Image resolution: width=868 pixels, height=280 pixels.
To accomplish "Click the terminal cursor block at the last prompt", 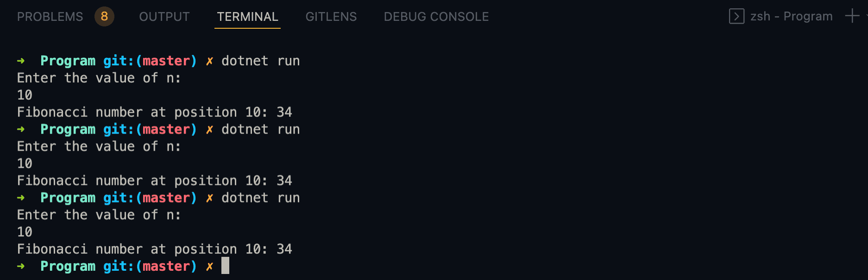I will pos(225,266).
